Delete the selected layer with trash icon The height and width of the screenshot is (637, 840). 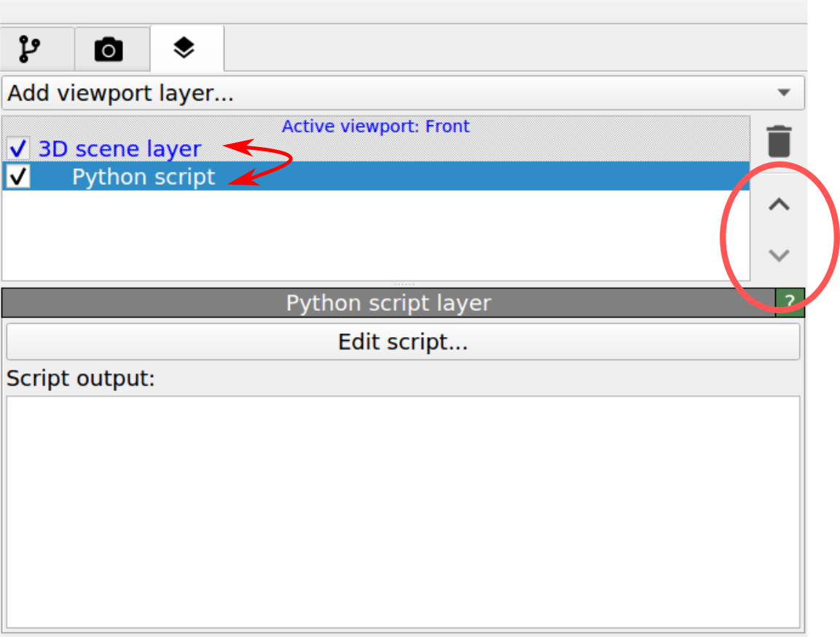[x=779, y=141]
